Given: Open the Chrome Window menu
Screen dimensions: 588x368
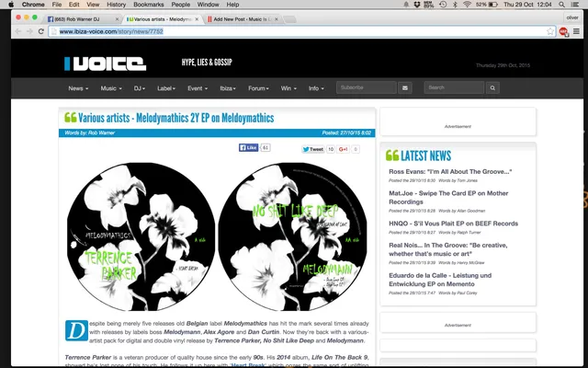Looking at the screenshot, I should click(208, 5).
